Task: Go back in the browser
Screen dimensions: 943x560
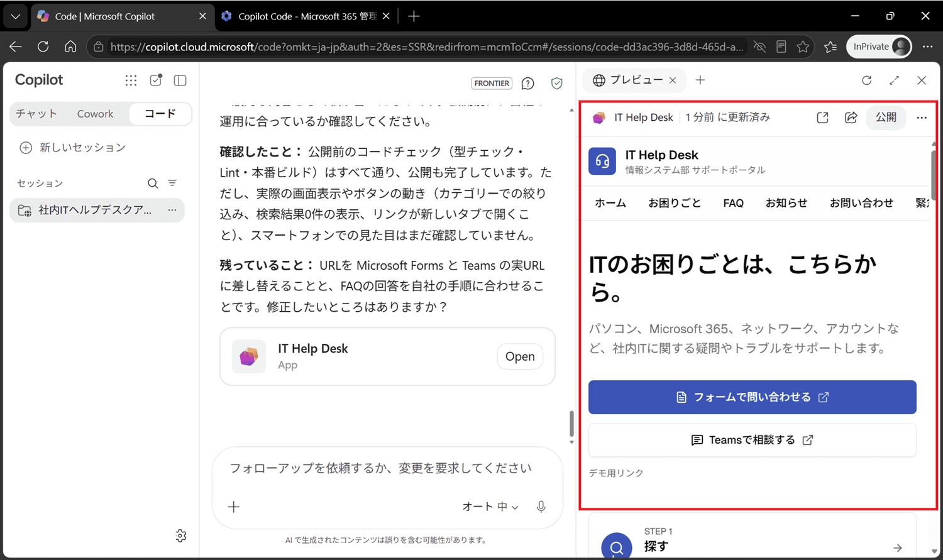Action: [x=16, y=47]
